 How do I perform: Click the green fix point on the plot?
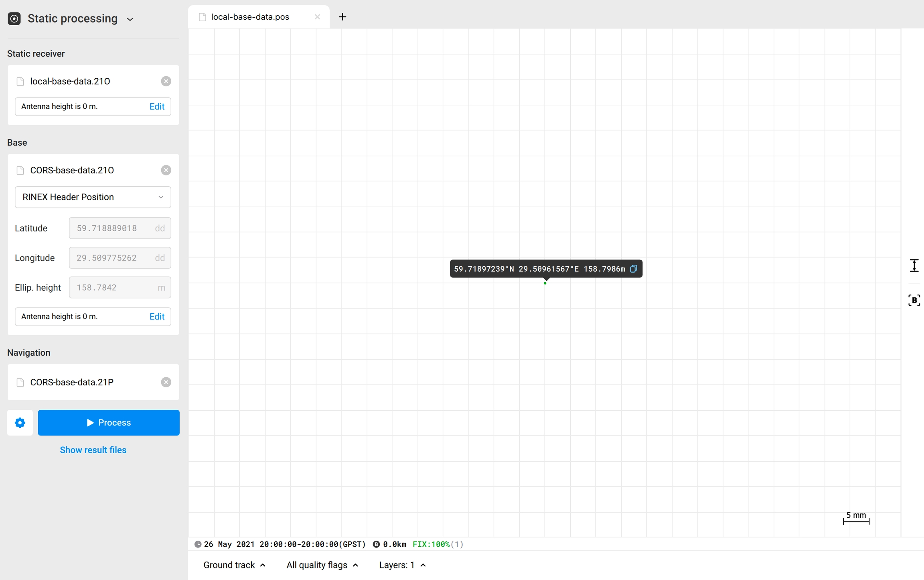[x=545, y=283]
